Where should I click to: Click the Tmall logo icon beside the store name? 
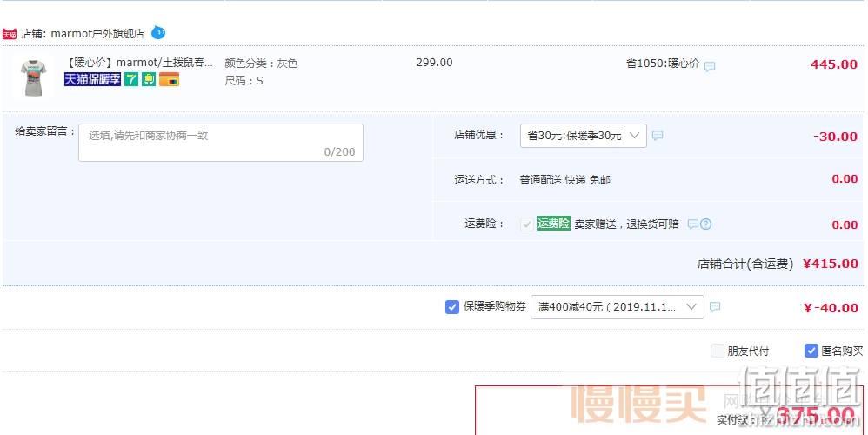(x=10, y=34)
